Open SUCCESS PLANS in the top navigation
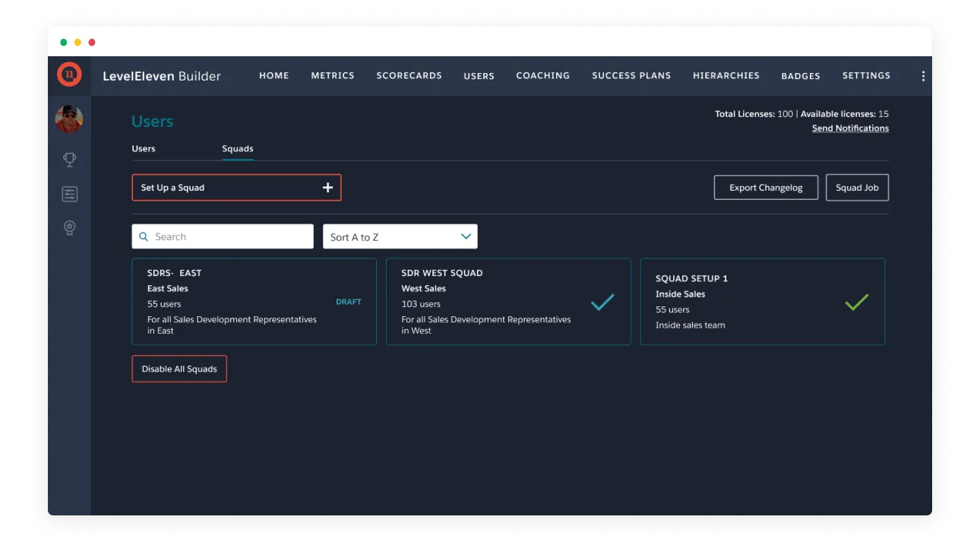The height and width of the screenshot is (542, 980). click(631, 76)
